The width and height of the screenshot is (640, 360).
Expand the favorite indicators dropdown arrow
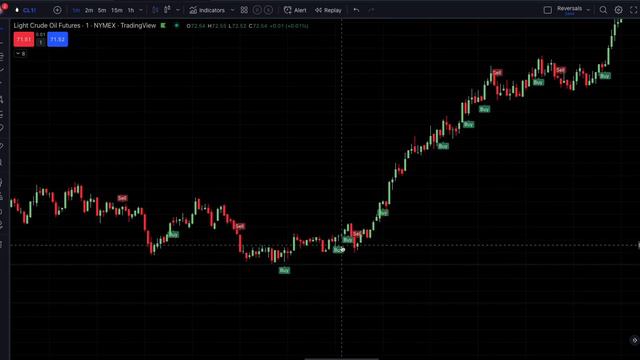[232, 10]
